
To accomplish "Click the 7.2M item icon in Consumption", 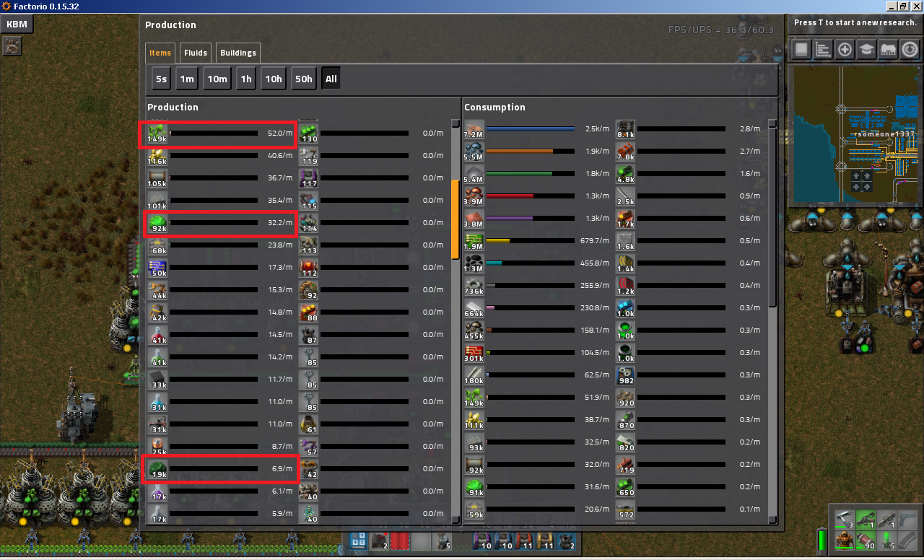I will [x=474, y=129].
